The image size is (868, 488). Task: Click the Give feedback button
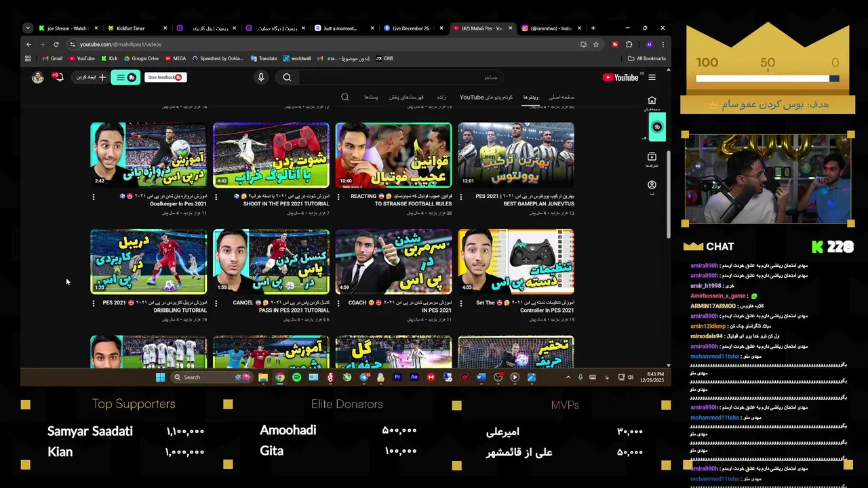[165, 77]
